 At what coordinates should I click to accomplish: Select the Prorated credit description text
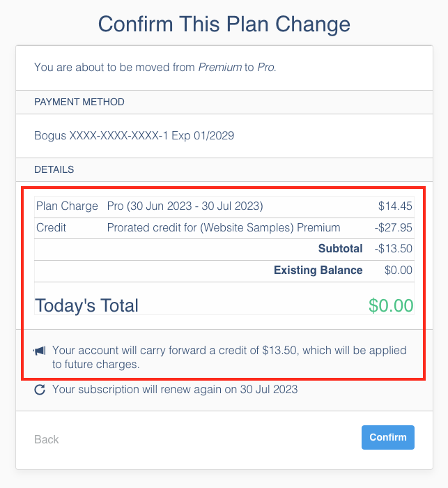pos(223,227)
